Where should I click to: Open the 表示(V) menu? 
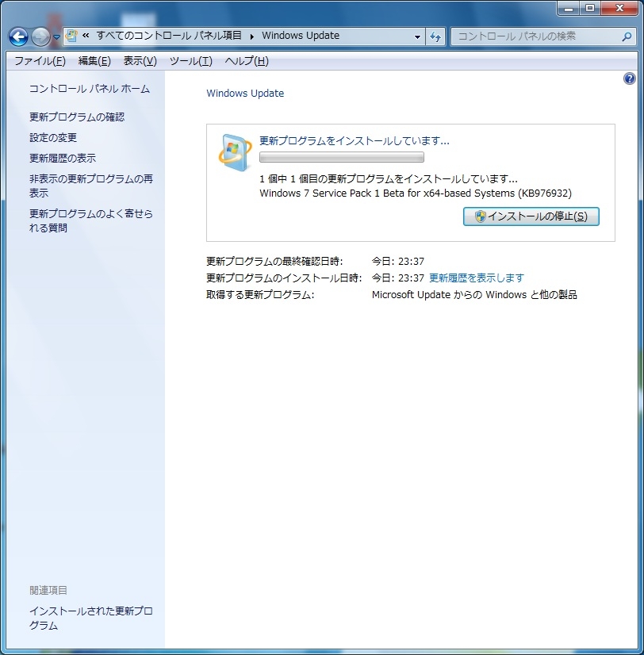pos(140,61)
